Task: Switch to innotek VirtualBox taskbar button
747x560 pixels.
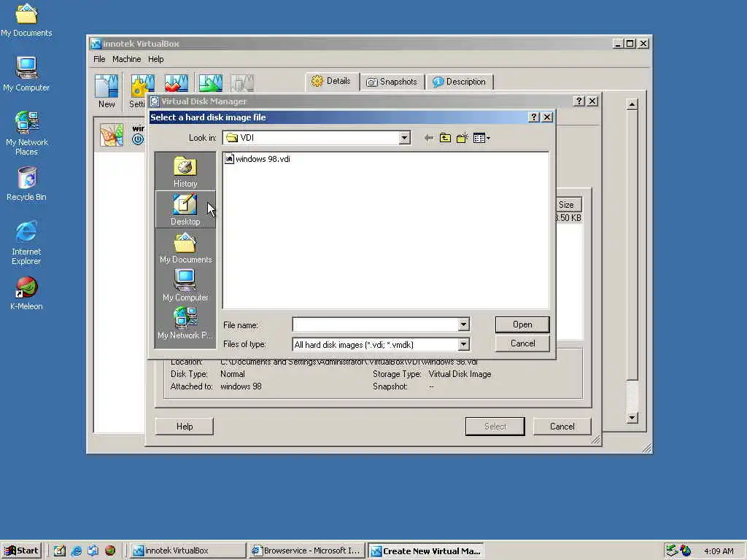Action: click(x=187, y=551)
